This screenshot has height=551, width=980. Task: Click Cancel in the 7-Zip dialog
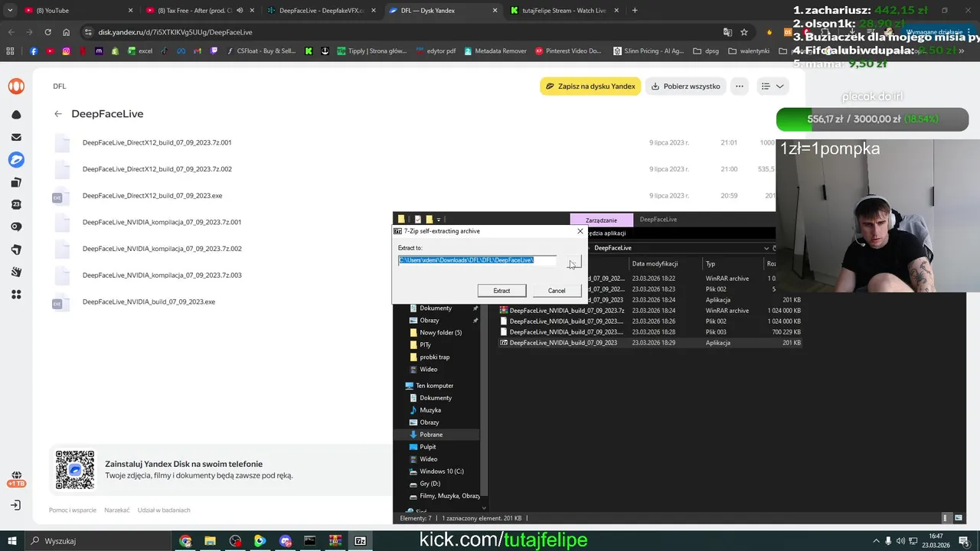point(557,291)
